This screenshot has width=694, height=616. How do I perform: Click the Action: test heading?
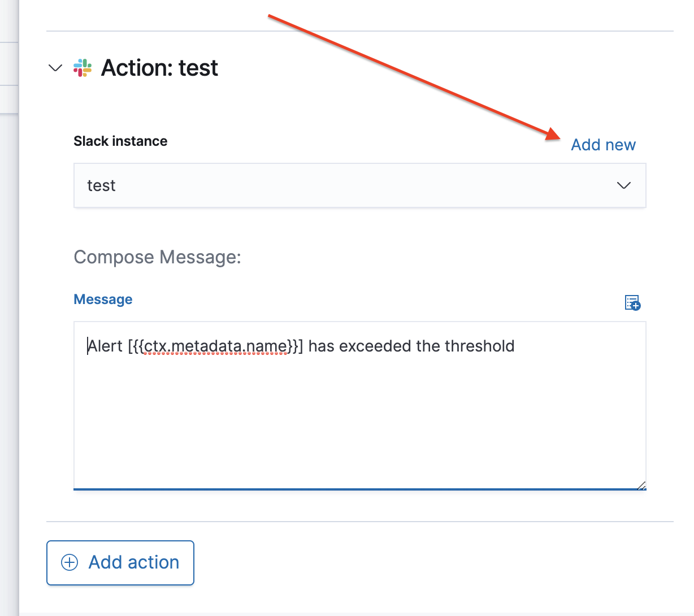click(159, 68)
